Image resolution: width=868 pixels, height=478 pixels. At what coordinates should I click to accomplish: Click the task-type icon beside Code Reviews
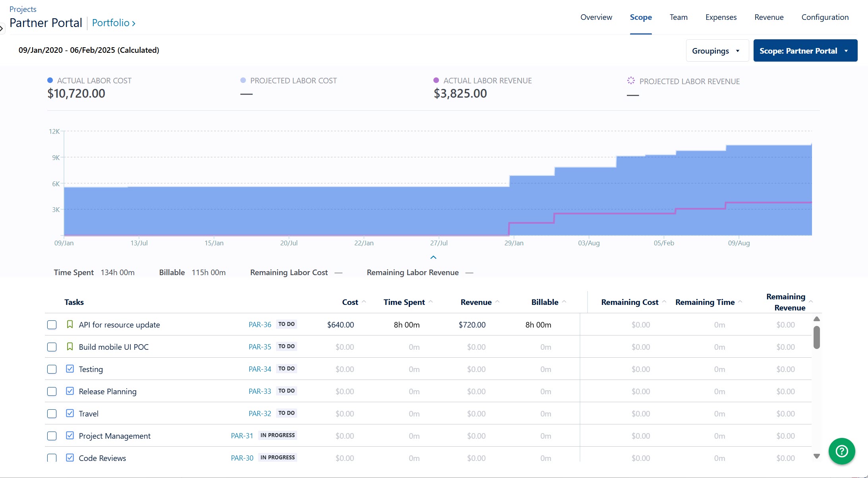[x=70, y=458]
